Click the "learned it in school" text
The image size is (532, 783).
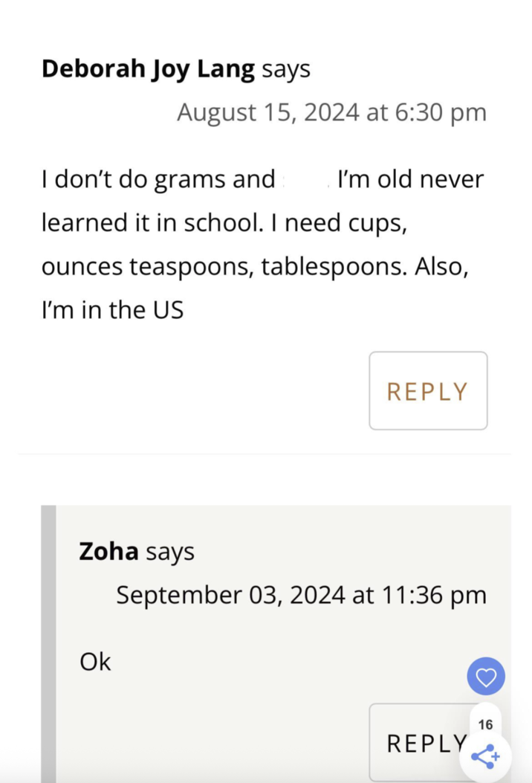coord(152,222)
